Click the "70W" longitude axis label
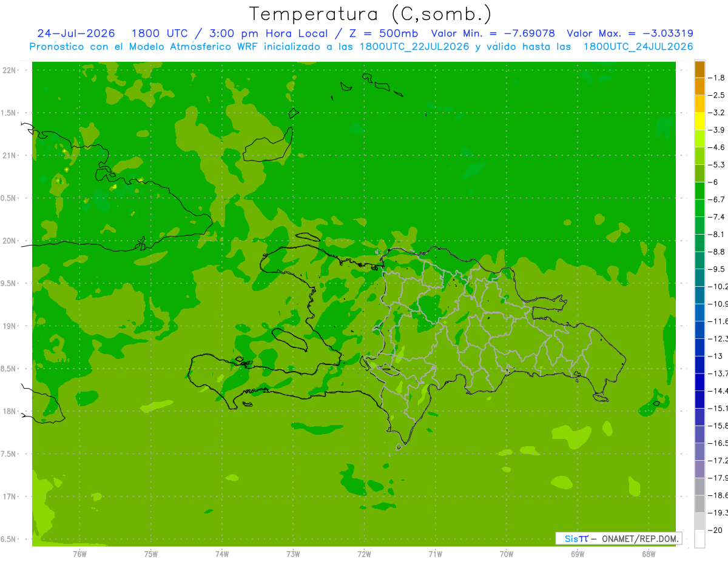The image size is (728, 562). tap(507, 554)
